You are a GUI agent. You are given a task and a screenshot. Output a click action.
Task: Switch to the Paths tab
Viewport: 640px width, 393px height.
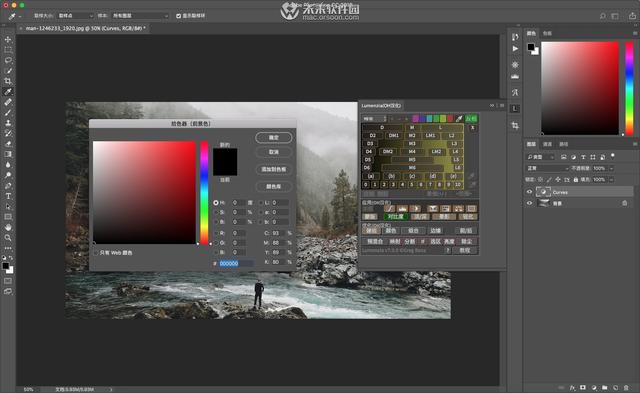[564, 144]
